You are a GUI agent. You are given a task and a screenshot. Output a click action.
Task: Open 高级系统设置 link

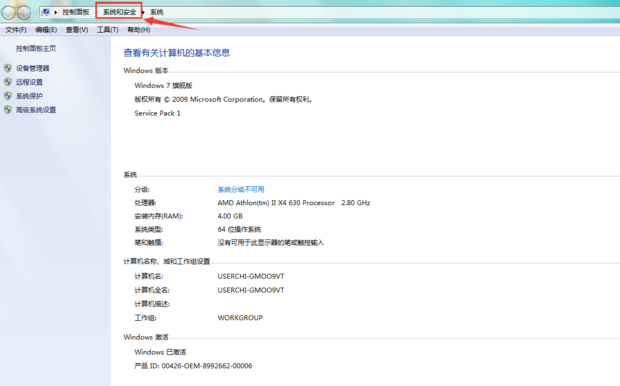(36, 110)
